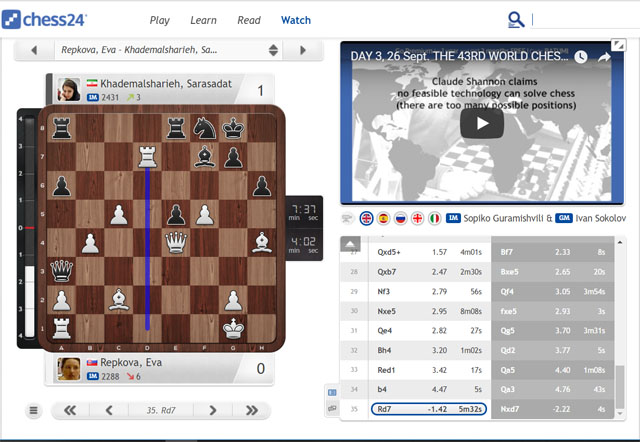Select move 35 Rd7 in move list
Viewport: 640px width, 442px height.
tap(429, 409)
